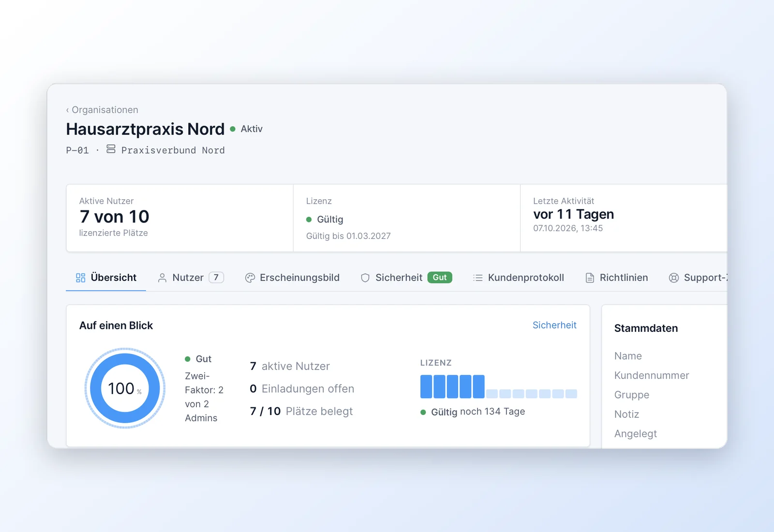Open the Erscheinungsbild tab
Viewport: 774px width, 532px height.
[x=292, y=278]
